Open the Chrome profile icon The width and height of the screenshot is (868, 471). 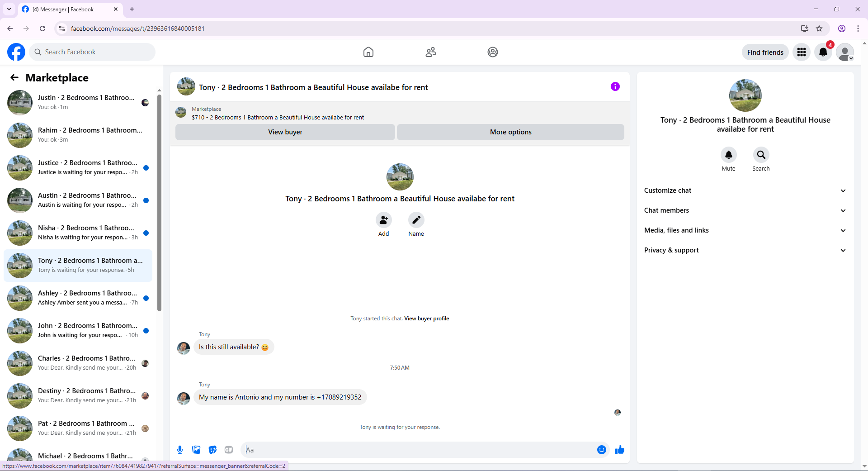842,29
